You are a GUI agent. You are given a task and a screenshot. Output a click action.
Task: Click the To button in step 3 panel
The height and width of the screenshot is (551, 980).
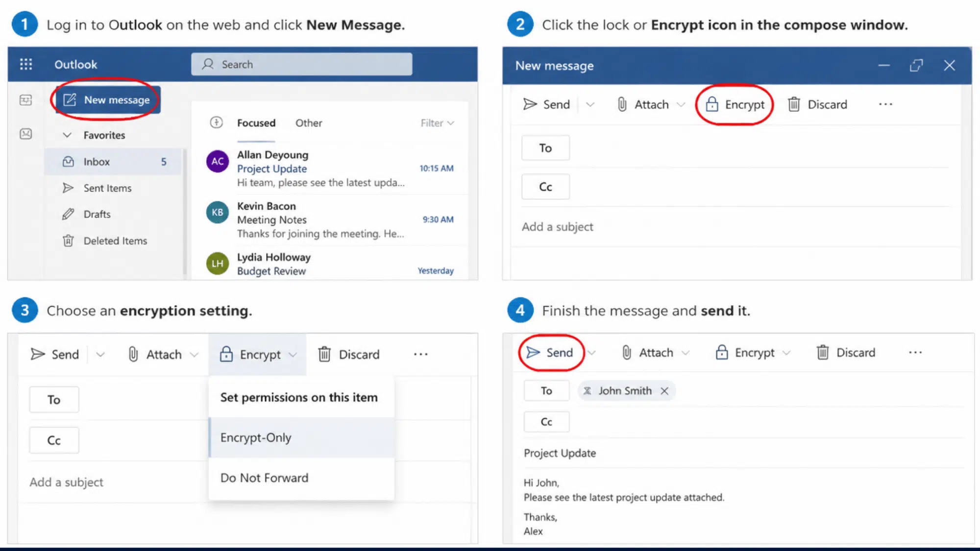54,400
